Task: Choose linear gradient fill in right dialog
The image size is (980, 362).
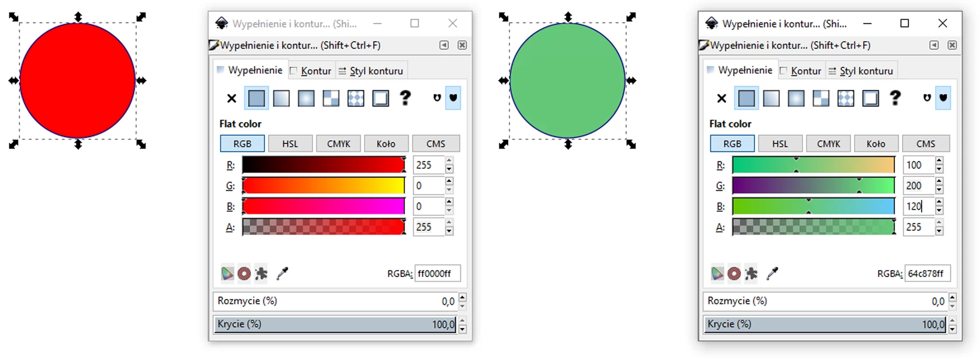Action: (771, 98)
